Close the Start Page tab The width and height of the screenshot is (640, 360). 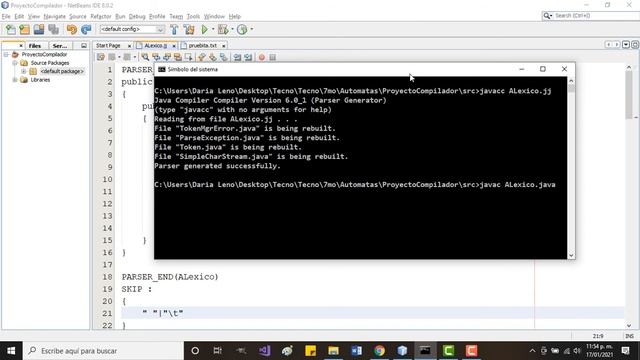[x=129, y=46]
